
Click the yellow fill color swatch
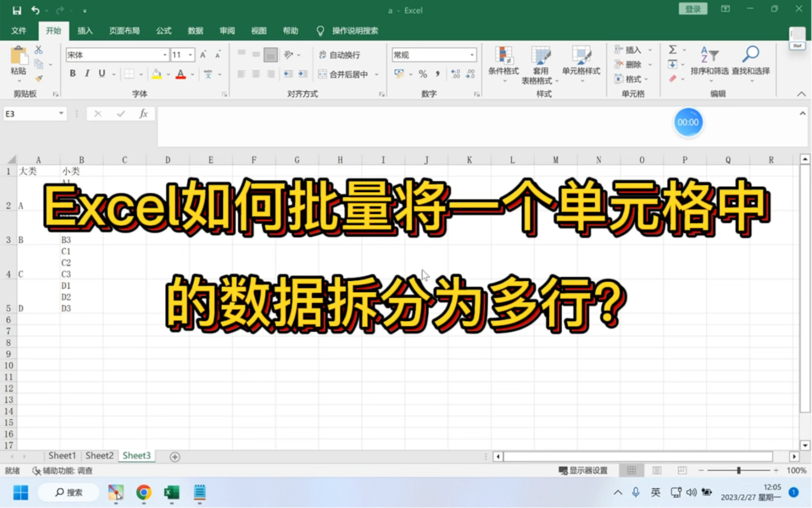coord(156,74)
